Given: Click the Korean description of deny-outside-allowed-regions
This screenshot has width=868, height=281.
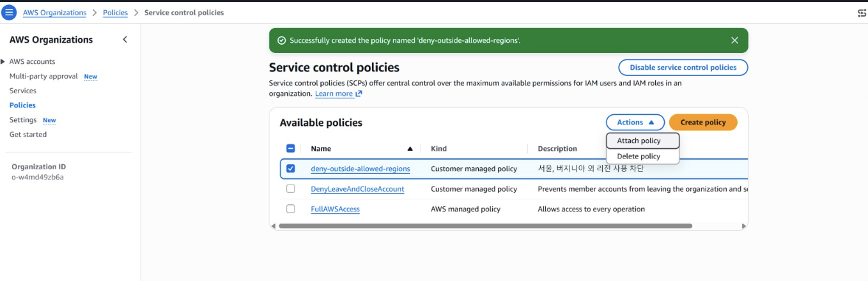Looking at the screenshot, I should point(591,169).
